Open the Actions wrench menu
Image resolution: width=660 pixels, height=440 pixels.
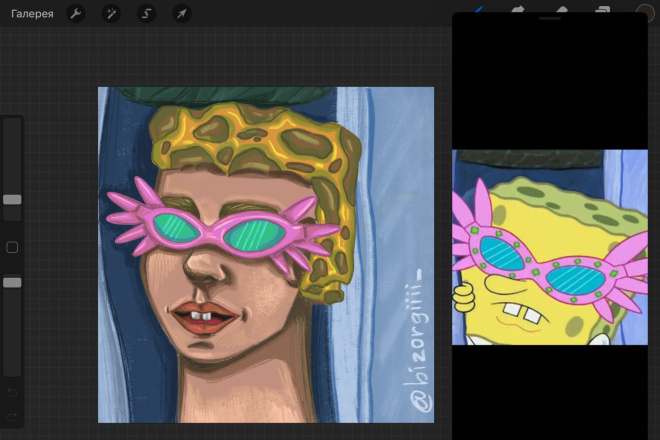pos(76,14)
